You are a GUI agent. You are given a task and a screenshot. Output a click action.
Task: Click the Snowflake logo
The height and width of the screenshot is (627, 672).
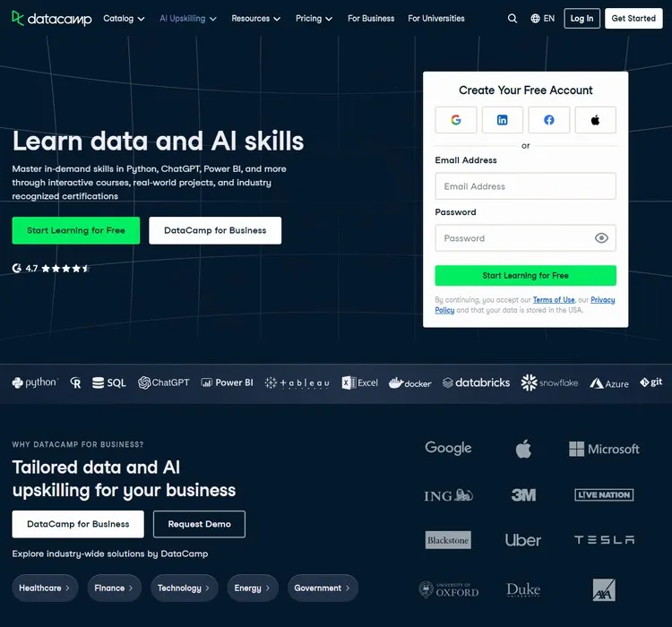549,382
